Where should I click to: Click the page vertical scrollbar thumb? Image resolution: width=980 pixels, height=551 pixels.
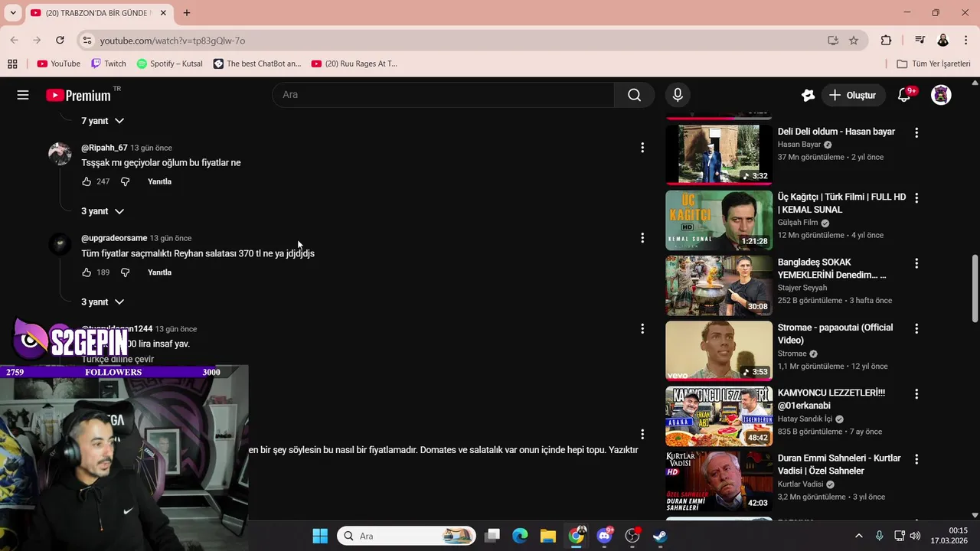975,289
